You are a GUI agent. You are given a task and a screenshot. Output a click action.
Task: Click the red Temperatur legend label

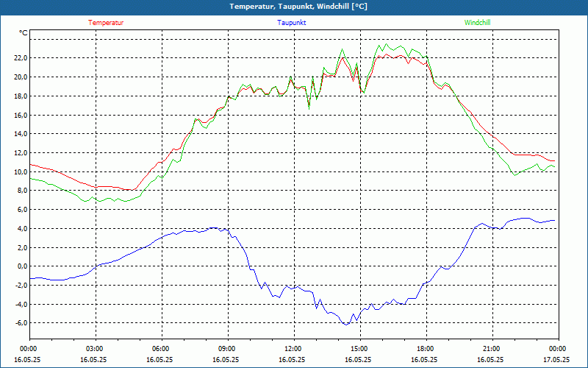tap(106, 23)
